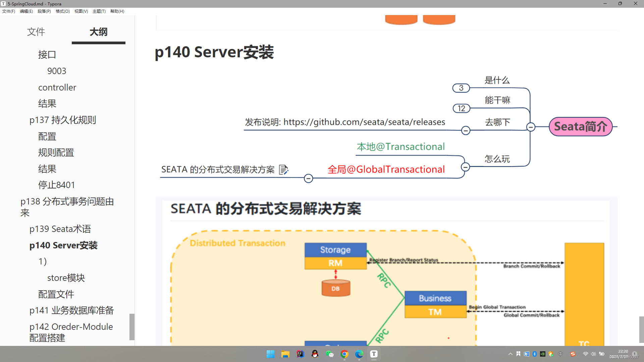Click the NVIDIA icon in the system tray
This screenshot has height=362, width=644.
tap(543, 354)
